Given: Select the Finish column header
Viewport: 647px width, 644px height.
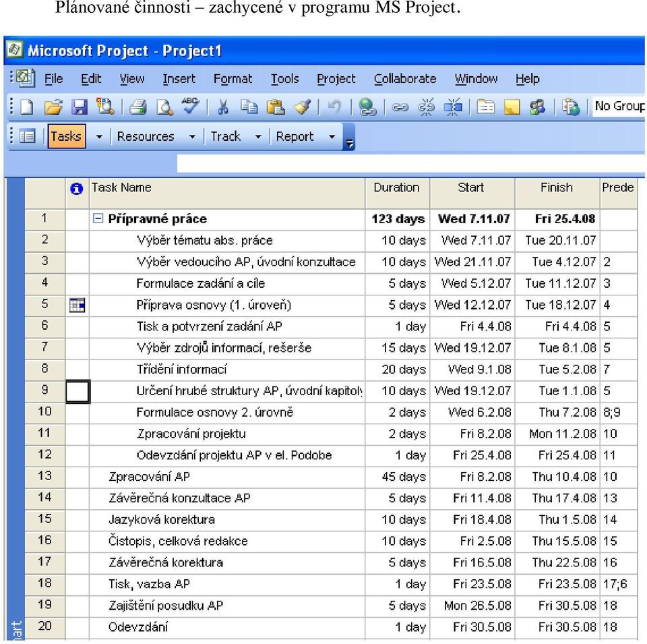Looking at the screenshot, I should tap(557, 193).
